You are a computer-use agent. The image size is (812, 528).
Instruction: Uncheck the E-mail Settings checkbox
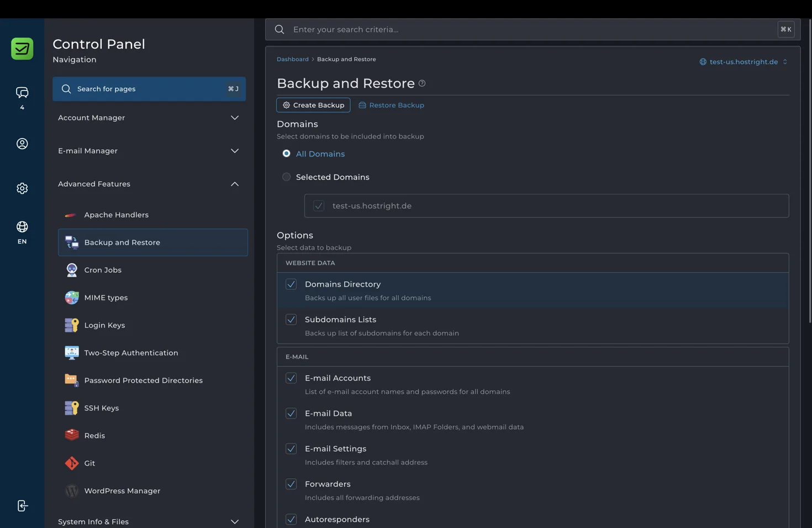tap(291, 449)
